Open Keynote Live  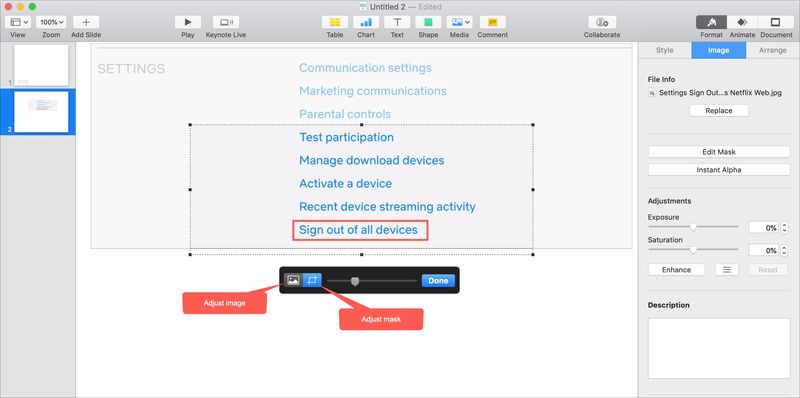point(226,22)
